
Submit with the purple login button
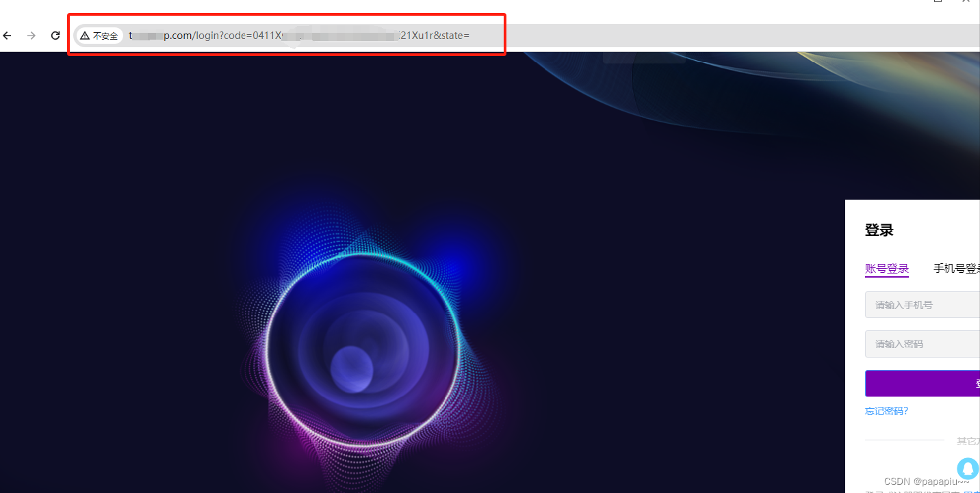(923, 384)
